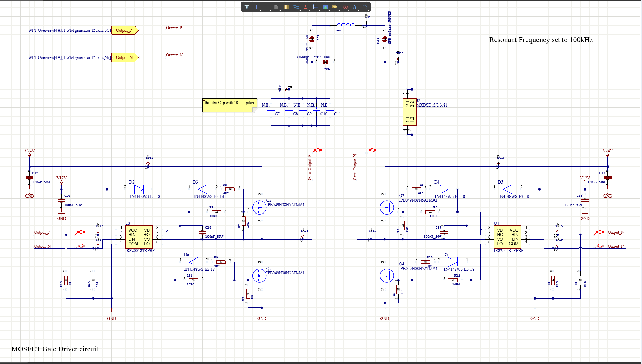Select the Output_N port symbol
The height and width of the screenshot is (364, 642).
[x=124, y=57]
